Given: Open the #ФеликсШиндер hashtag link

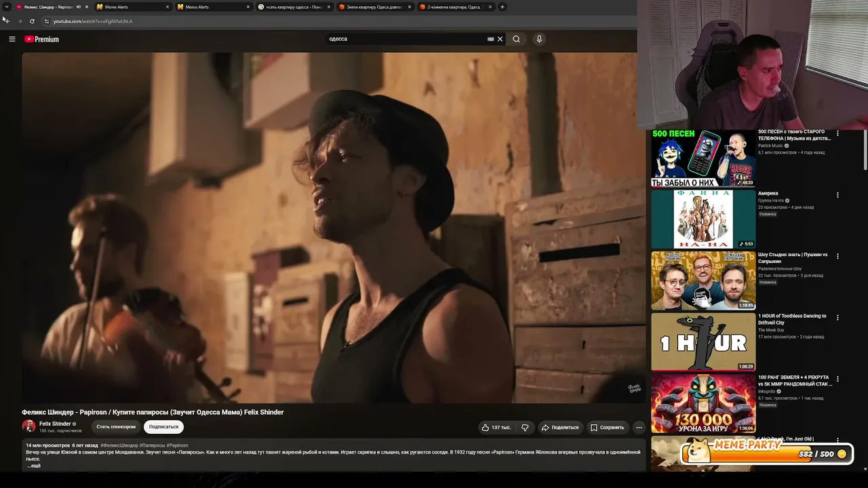Looking at the screenshot, I should point(119,445).
